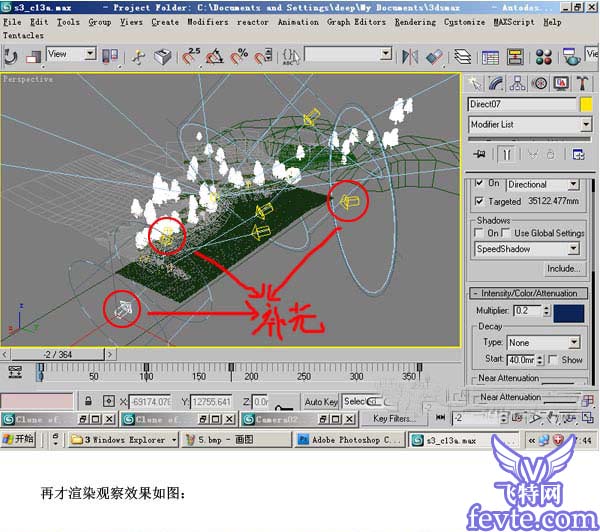Collapse the Intensity/Color/Attenuation rollout

click(528, 293)
